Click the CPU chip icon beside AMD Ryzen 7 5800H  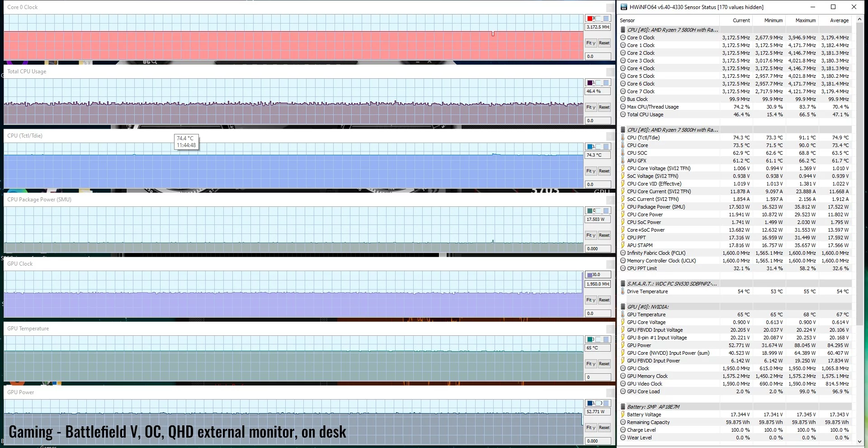coord(623,30)
